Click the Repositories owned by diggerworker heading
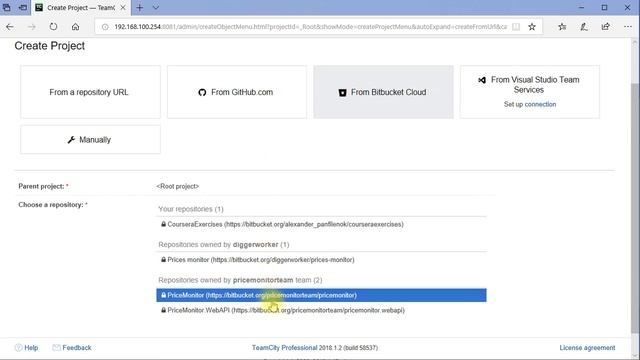The height and width of the screenshot is (360, 640). coord(224,244)
